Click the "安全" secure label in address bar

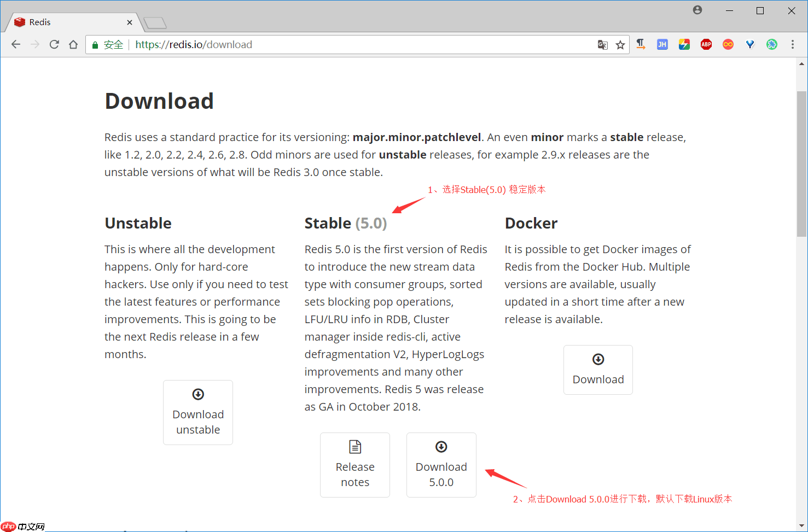point(113,45)
